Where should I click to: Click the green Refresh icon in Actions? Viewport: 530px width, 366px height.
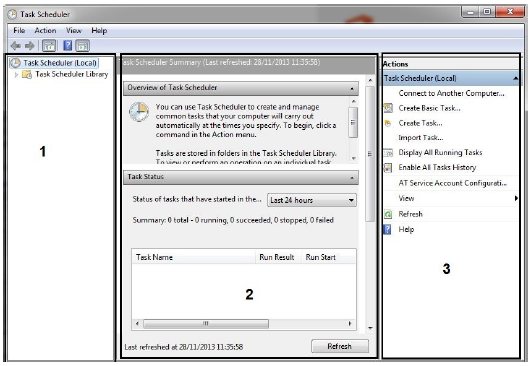click(388, 214)
